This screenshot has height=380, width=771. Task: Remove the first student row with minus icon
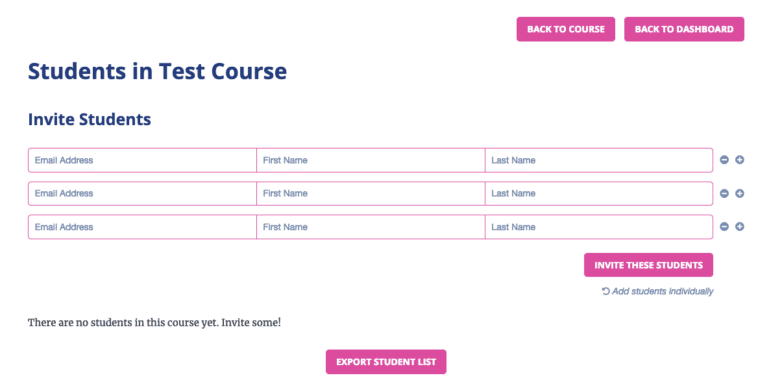tap(724, 160)
